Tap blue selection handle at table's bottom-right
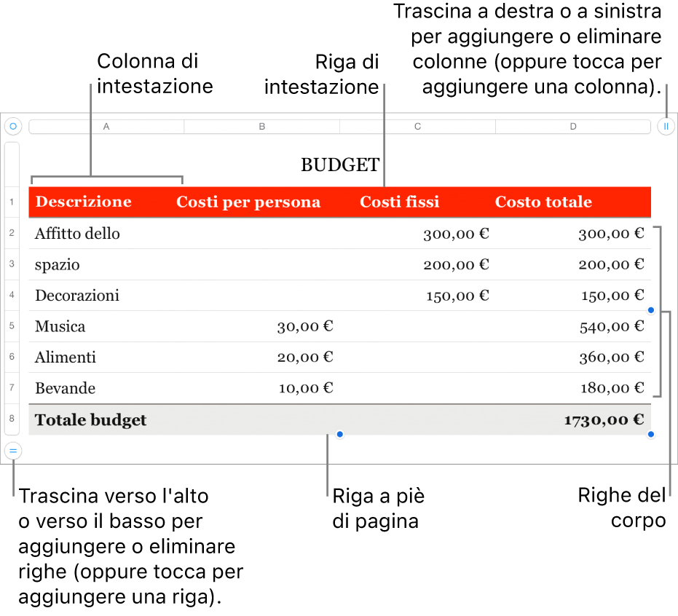Image resolution: width=678 pixels, height=616 pixels. 651,435
